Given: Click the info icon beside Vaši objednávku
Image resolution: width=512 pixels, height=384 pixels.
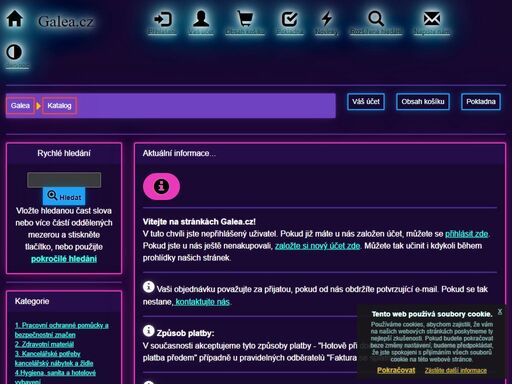Looking at the screenshot, I should click(149, 287).
